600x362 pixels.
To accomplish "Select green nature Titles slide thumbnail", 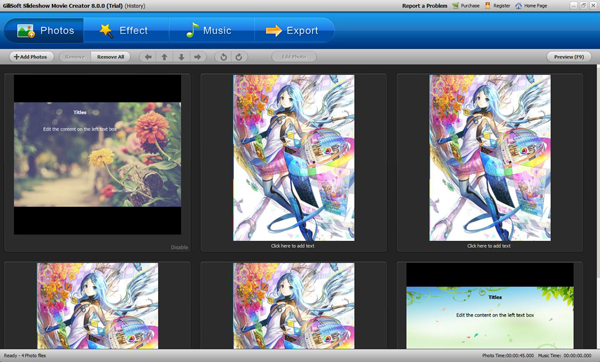I will [x=490, y=306].
